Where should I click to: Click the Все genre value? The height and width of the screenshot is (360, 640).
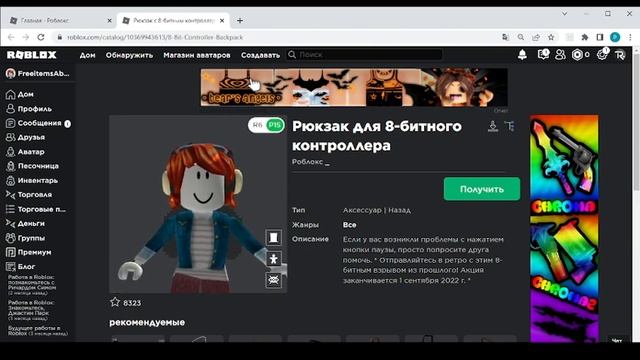349,224
